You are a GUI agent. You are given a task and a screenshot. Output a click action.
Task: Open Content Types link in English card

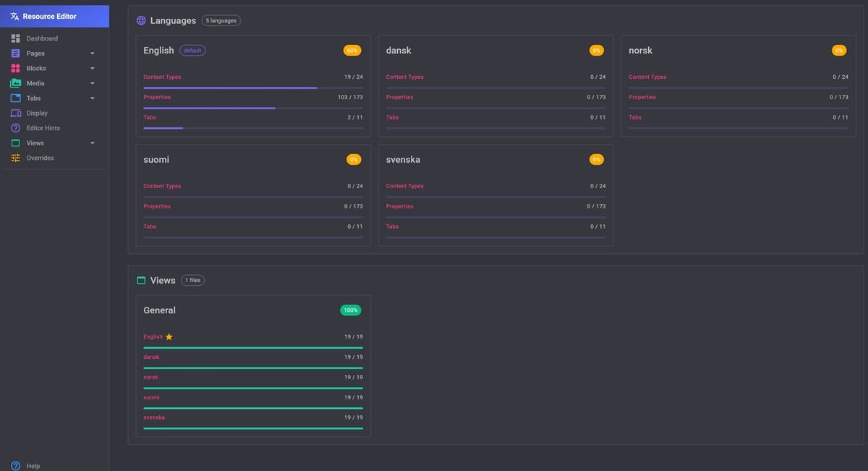pyautogui.click(x=162, y=77)
